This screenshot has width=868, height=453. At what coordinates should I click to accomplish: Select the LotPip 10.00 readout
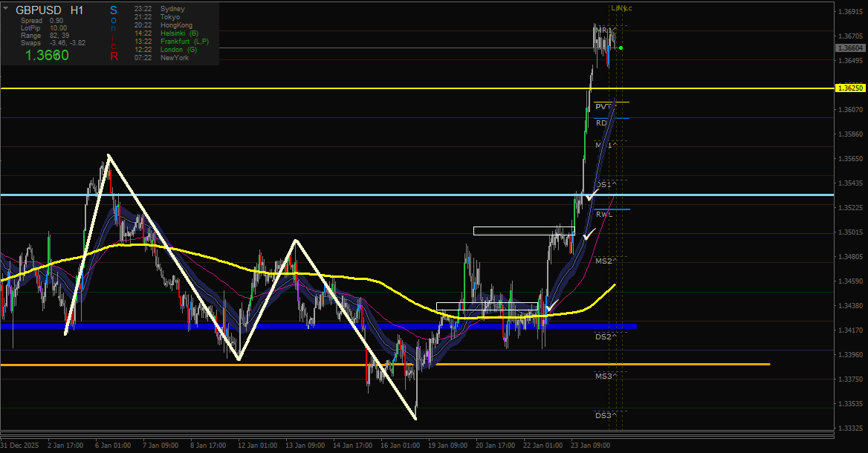pos(44,27)
